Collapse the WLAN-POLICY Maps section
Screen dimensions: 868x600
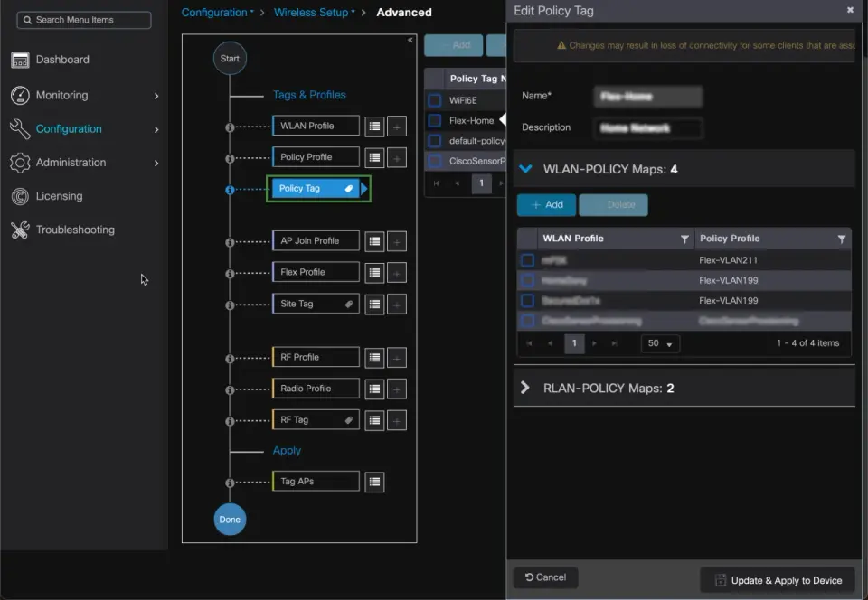(x=526, y=169)
